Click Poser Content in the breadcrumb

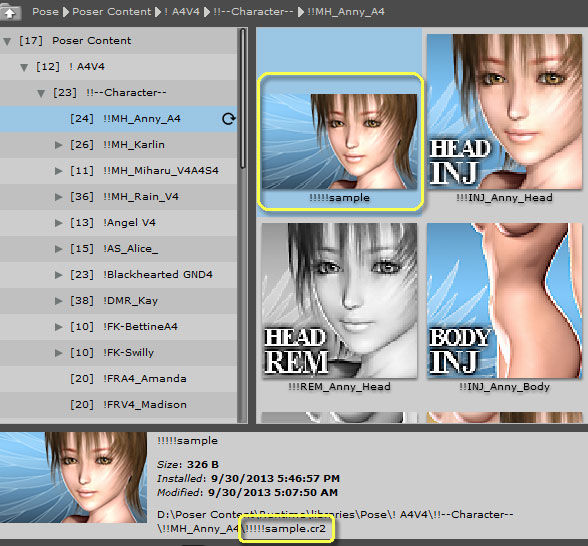(111, 12)
